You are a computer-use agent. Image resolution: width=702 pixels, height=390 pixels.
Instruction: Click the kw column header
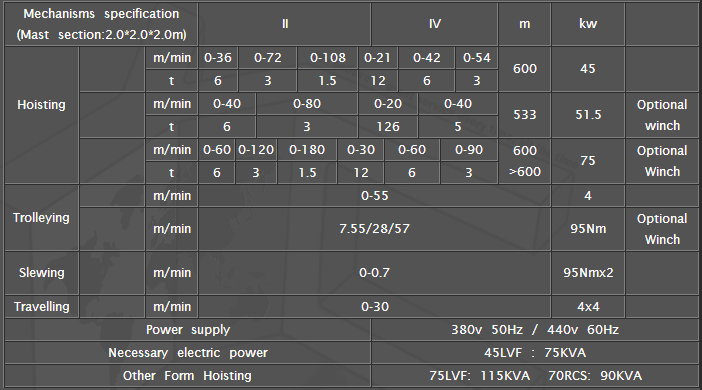[x=588, y=24]
